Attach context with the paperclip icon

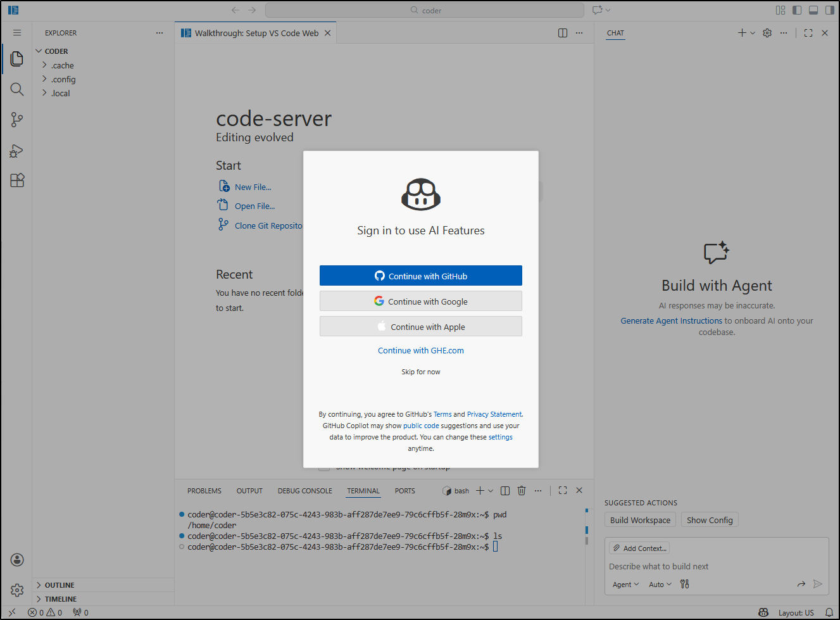coord(639,547)
